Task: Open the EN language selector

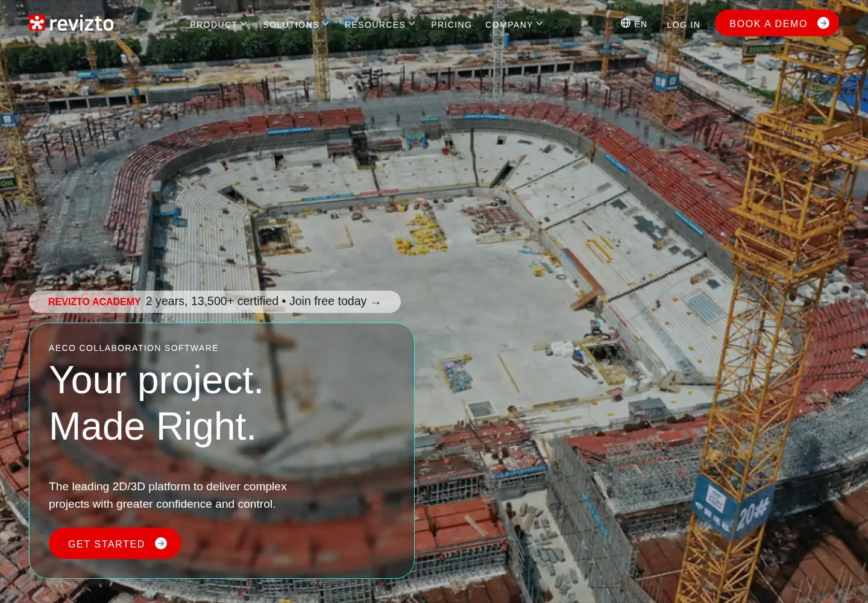Action: pos(634,24)
